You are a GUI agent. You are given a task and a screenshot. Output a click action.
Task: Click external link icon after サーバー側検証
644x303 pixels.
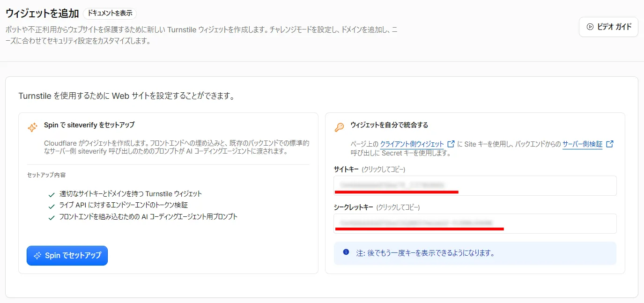coord(610,144)
